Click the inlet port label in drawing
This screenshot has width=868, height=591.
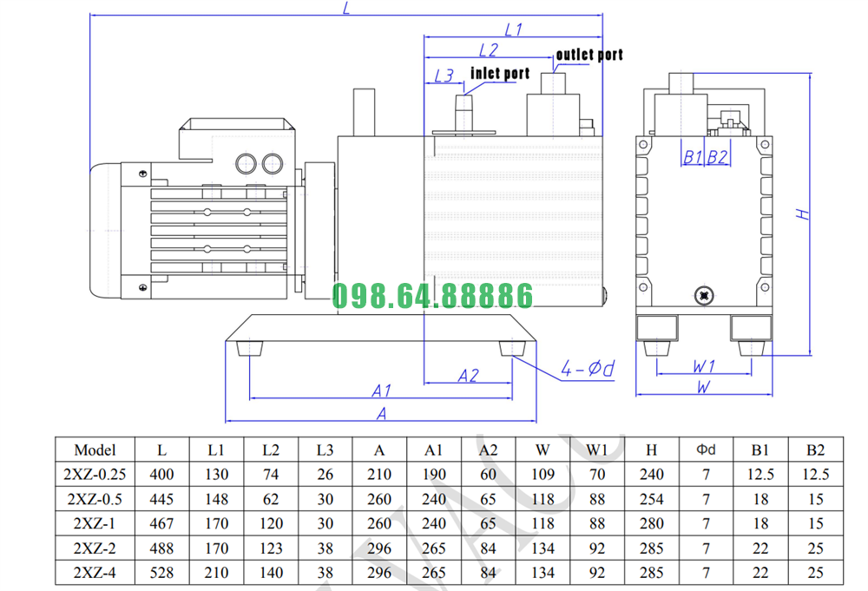pyautogui.click(x=500, y=73)
